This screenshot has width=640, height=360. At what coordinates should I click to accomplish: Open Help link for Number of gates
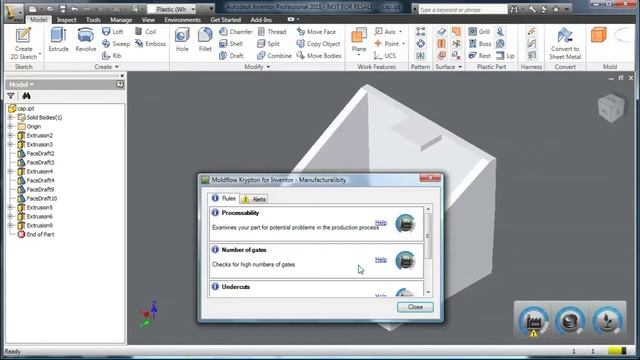[381, 260]
